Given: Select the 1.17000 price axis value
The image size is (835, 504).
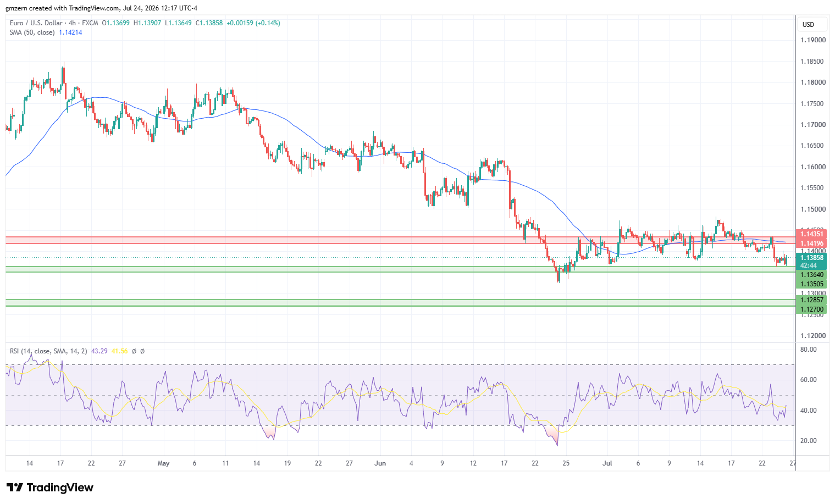Looking at the screenshot, I should [813, 125].
